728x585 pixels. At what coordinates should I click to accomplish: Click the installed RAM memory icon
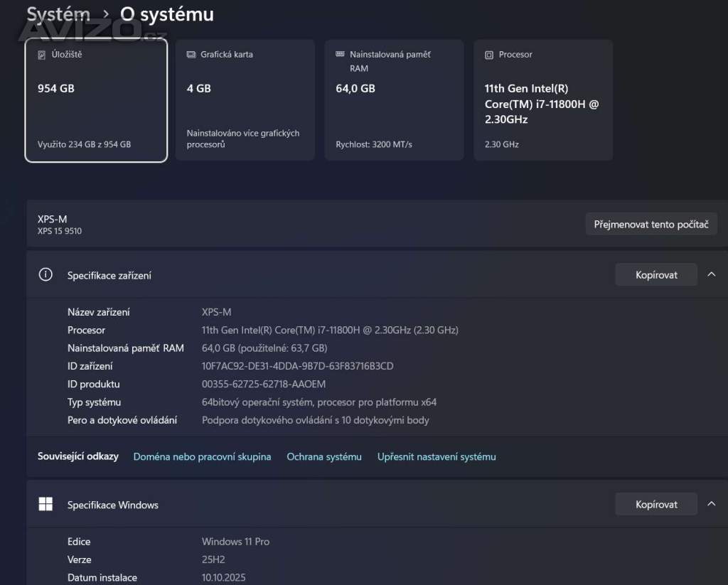340,55
